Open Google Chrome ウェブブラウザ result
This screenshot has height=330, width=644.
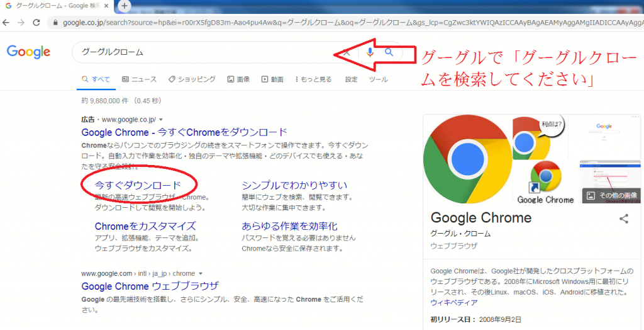point(150,286)
